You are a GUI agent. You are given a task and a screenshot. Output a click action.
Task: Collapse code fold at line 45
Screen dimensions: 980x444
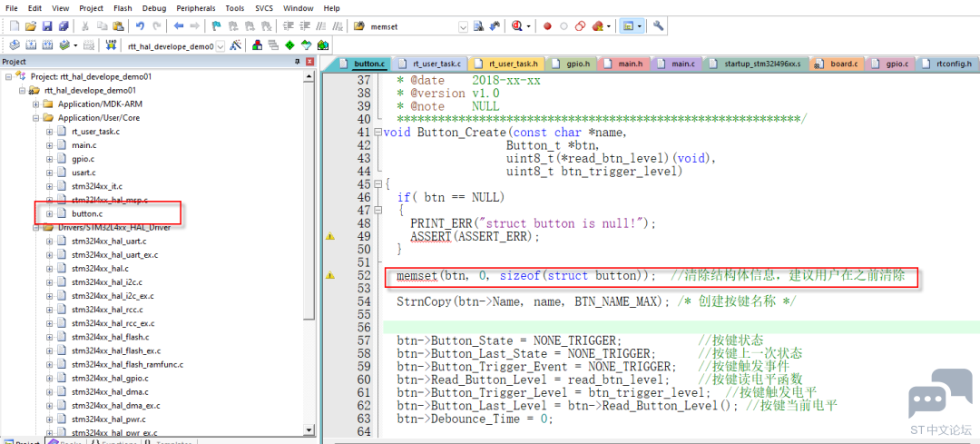tap(377, 184)
